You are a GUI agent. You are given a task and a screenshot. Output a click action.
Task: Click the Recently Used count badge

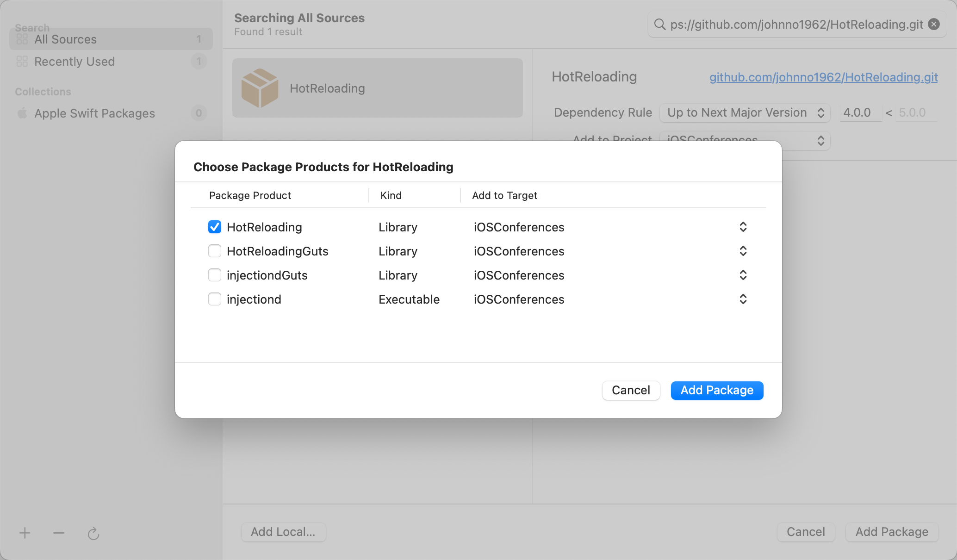(x=199, y=61)
